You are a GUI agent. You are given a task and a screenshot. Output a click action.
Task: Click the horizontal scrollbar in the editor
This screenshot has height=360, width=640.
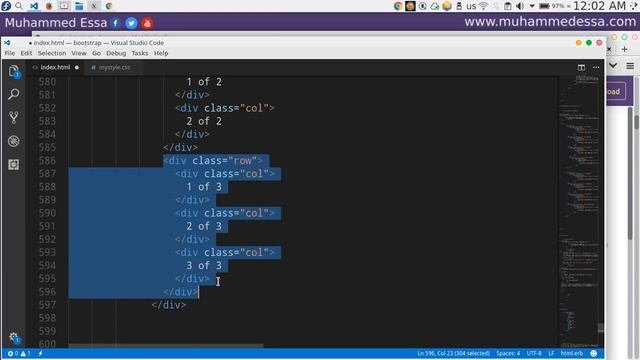(x=165, y=346)
